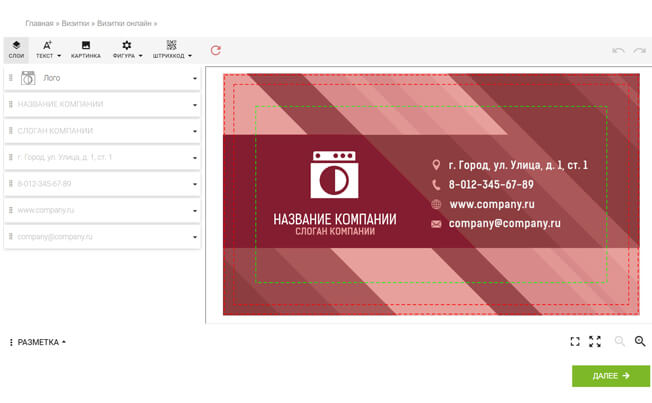Click the redo arrow icon
This screenshot has width=652, height=403.
coord(640,51)
